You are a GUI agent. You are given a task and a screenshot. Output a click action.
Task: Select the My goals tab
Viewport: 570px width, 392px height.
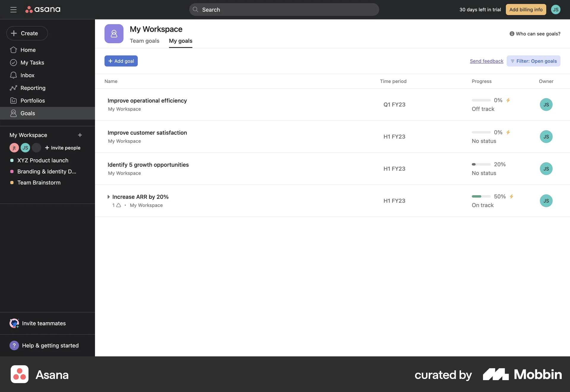(180, 41)
